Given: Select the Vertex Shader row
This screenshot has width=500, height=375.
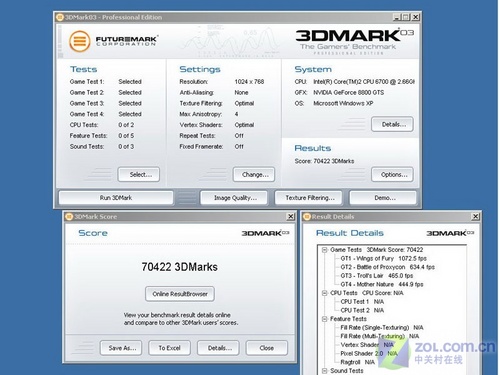Looking at the screenshot, I should (x=367, y=345).
